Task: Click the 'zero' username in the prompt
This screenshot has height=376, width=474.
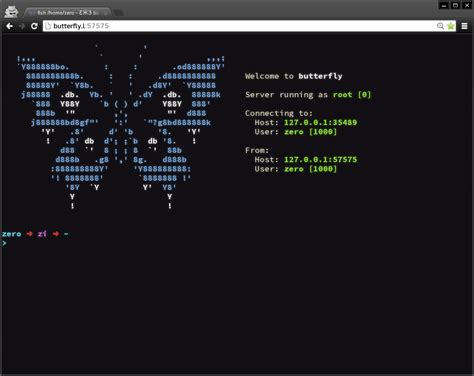Action: 11,234
